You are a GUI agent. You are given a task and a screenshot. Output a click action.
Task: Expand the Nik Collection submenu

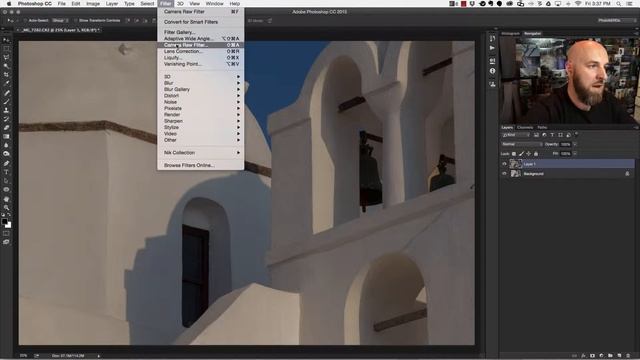tap(200, 153)
